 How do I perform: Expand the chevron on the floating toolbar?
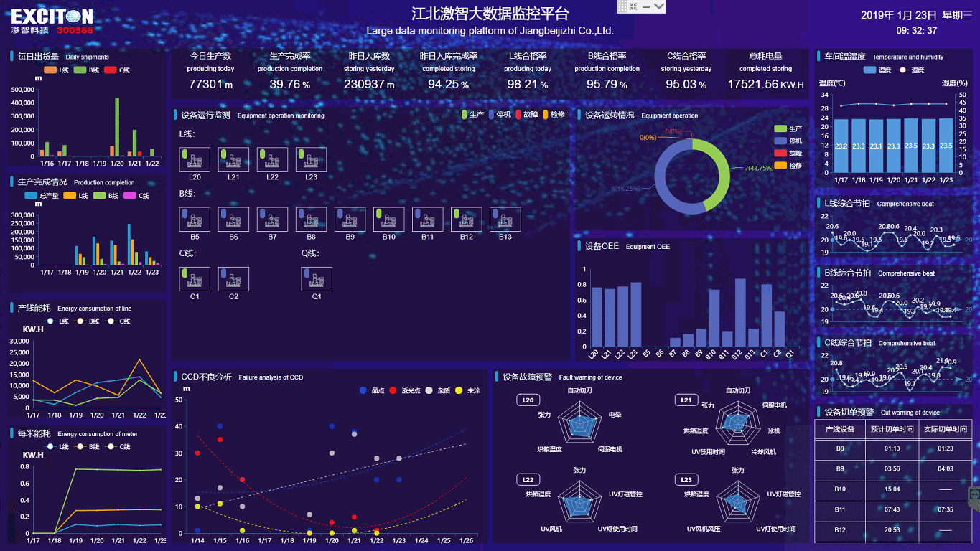point(659,6)
